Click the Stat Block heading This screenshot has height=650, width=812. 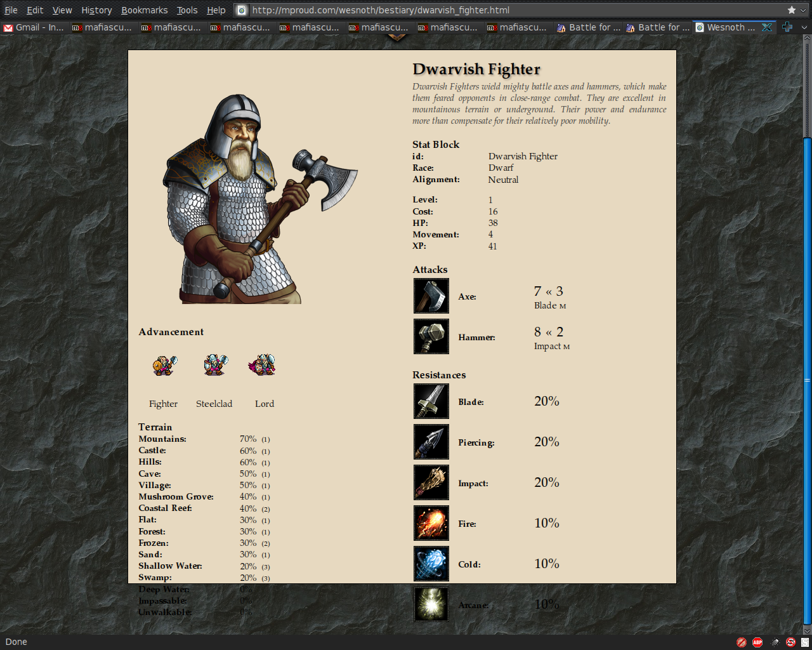click(x=436, y=145)
